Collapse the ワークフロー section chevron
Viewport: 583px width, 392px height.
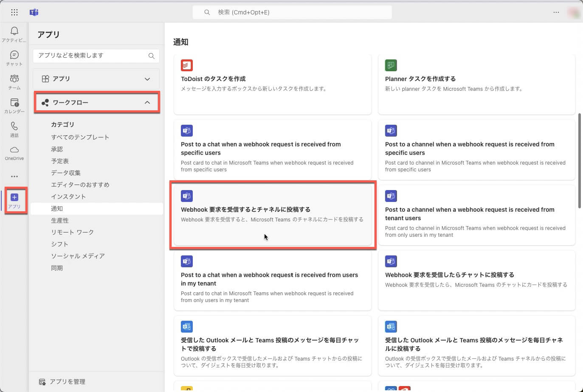[x=147, y=103]
